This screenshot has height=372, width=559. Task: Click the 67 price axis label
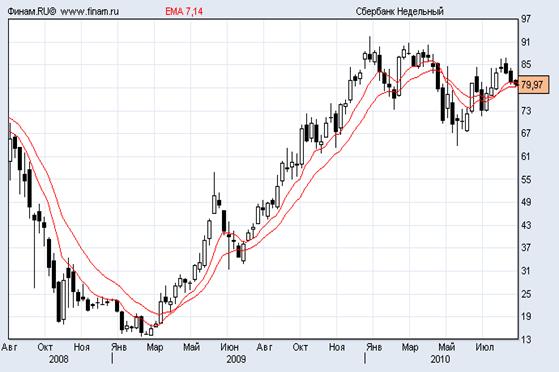[x=525, y=133]
